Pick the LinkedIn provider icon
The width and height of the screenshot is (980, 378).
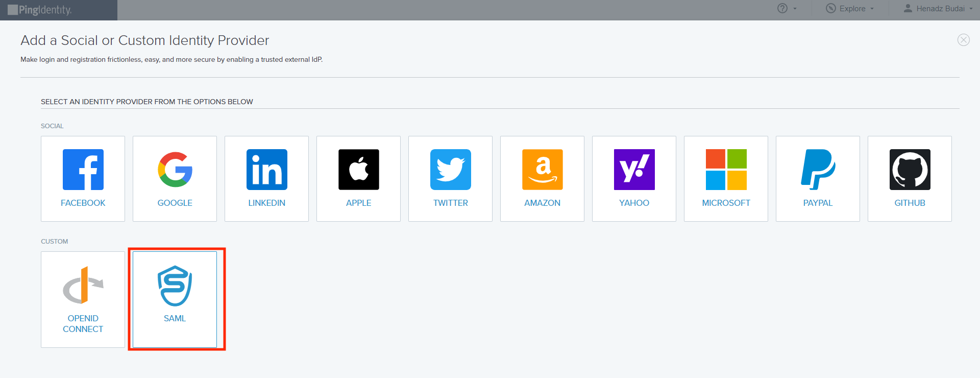pos(266,170)
